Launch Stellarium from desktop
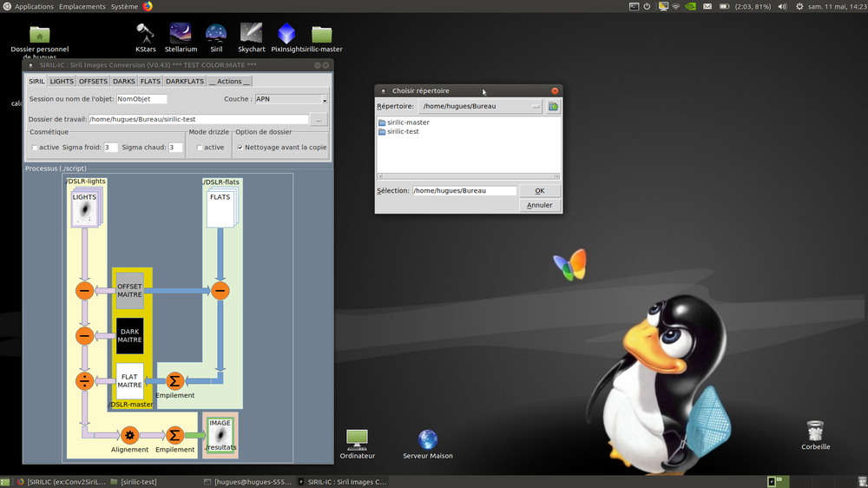 181,37
